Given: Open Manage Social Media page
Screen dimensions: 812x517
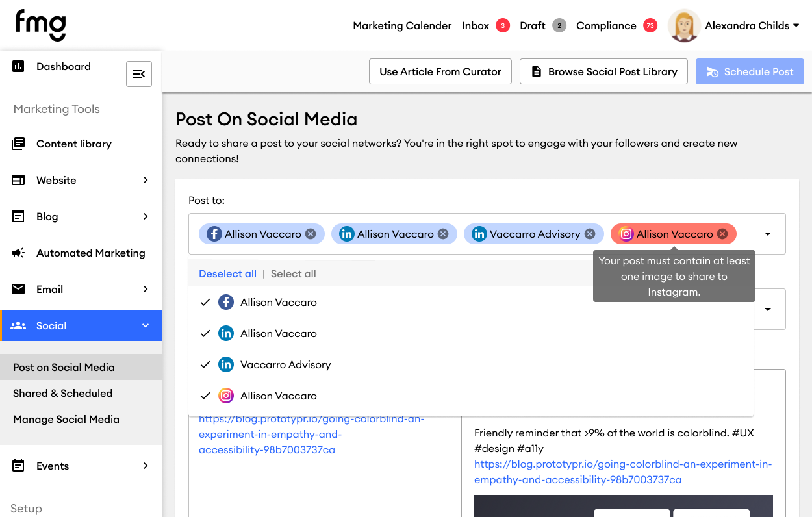Looking at the screenshot, I should (66, 419).
